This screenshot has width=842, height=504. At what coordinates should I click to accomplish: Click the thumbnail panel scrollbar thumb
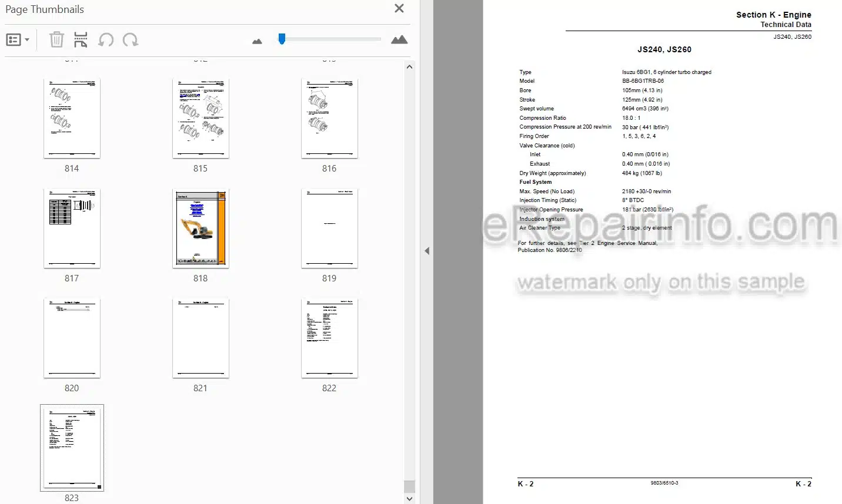pyautogui.click(x=409, y=486)
